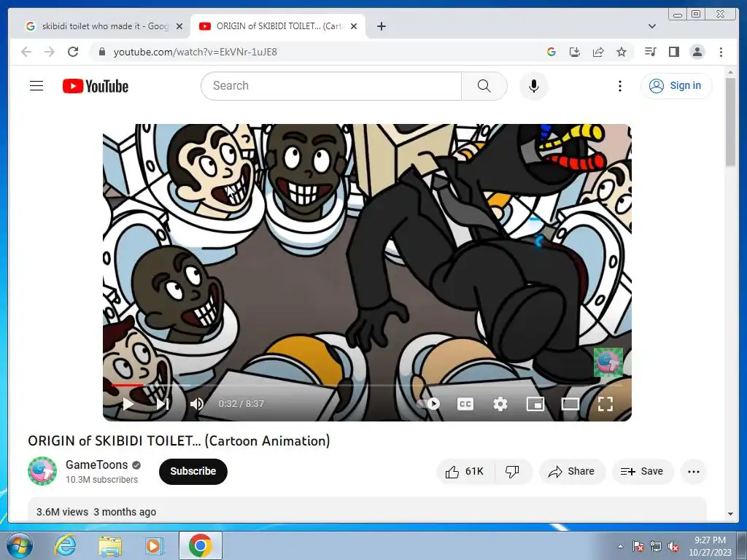The image size is (747, 560).
Task: Seek on the video progress bar
Action: point(367,385)
